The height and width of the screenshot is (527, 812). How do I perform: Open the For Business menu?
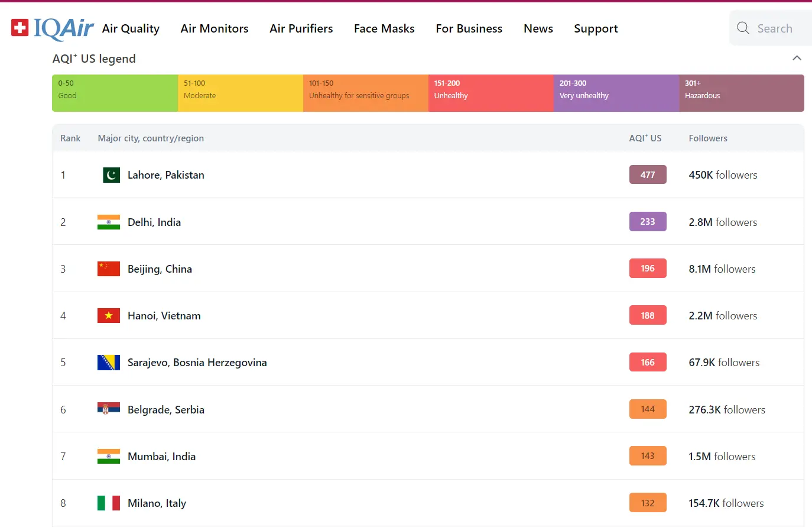pyautogui.click(x=469, y=28)
